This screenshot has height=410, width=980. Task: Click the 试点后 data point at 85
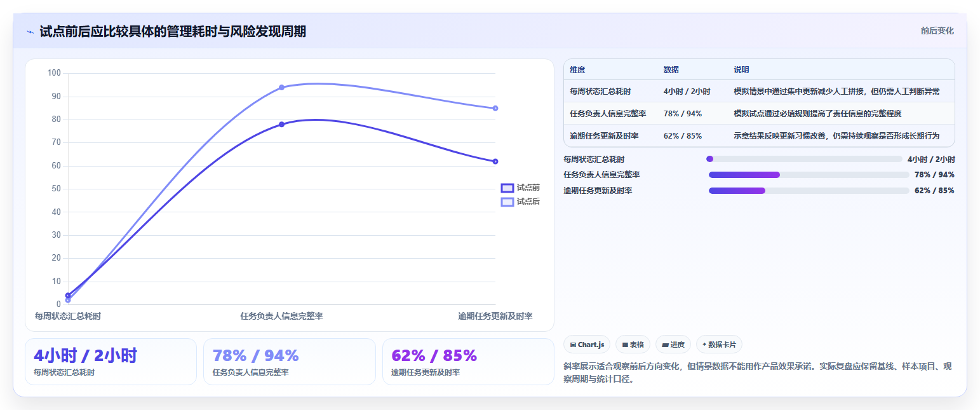click(495, 108)
